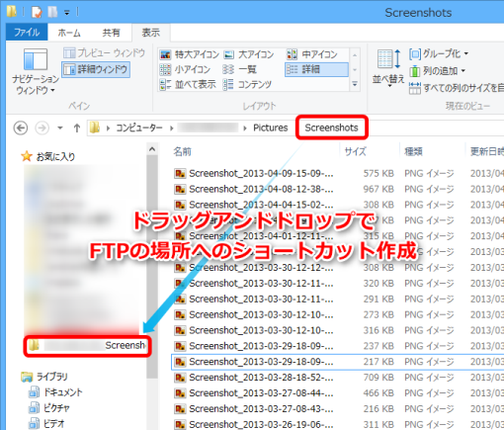
Task: Click Pictures in the address bar
Action: [271, 128]
